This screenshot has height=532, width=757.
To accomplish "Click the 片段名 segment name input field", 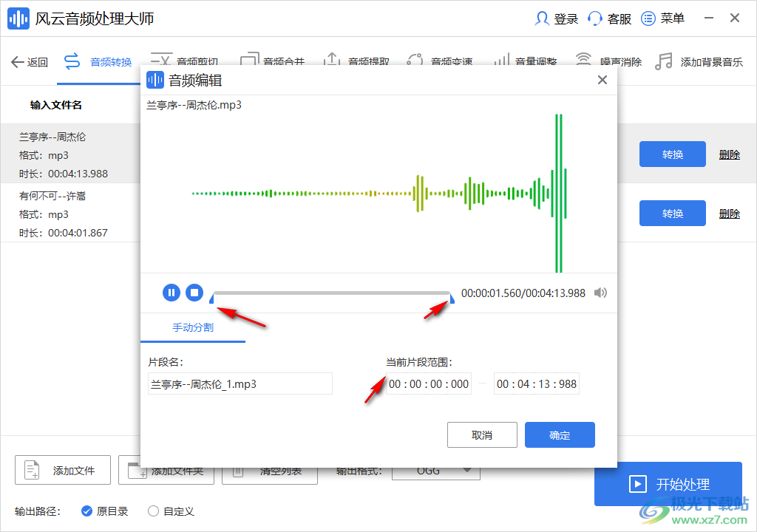I will coord(240,383).
